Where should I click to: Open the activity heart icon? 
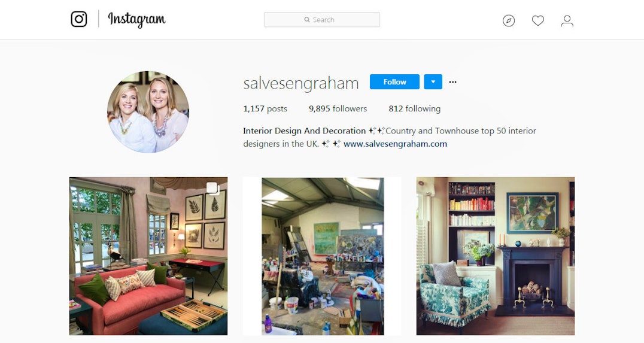pyautogui.click(x=537, y=20)
